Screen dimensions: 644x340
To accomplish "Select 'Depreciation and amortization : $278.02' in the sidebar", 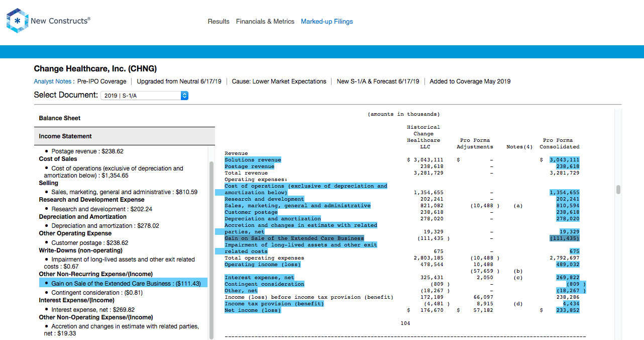I will click(x=105, y=226).
